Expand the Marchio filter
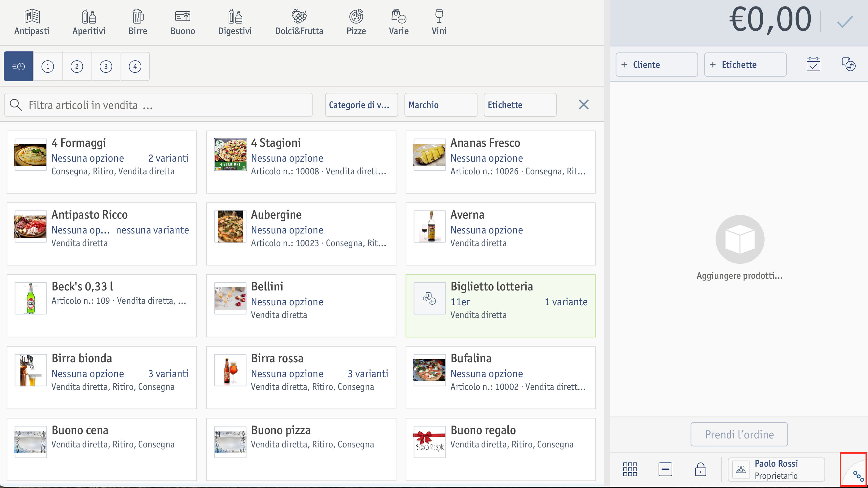The height and width of the screenshot is (488, 868). tap(441, 105)
